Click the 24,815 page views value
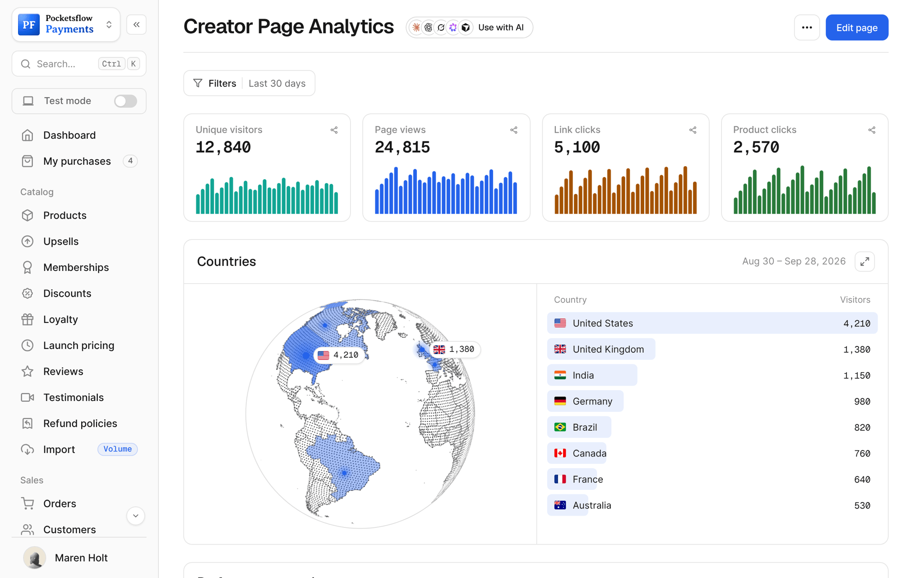 pyautogui.click(x=402, y=147)
